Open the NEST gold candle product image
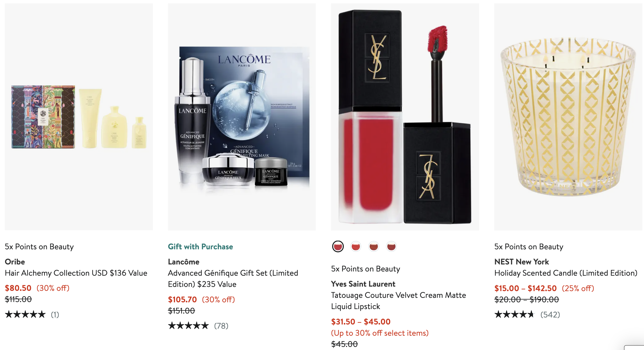This screenshot has width=644, height=350. point(568,117)
